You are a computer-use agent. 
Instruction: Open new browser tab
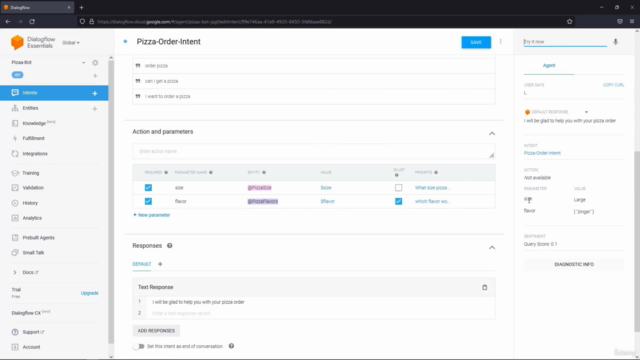tap(81, 7)
